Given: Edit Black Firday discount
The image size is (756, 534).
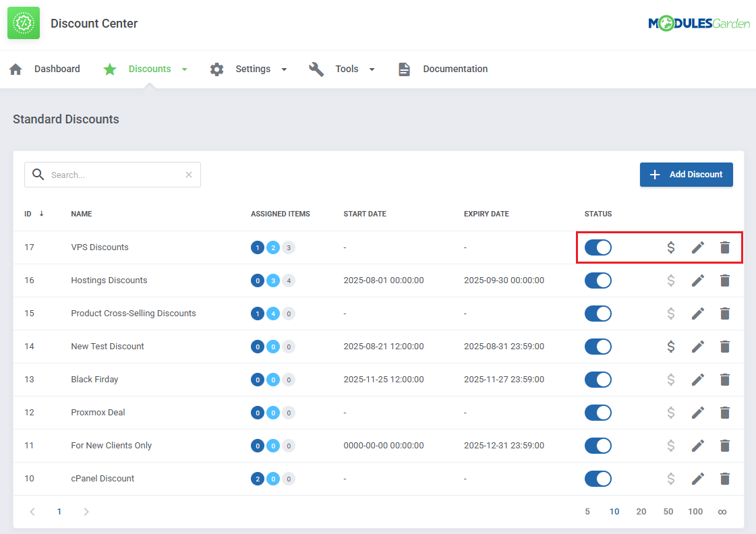Looking at the screenshot, I should point(697,380).
